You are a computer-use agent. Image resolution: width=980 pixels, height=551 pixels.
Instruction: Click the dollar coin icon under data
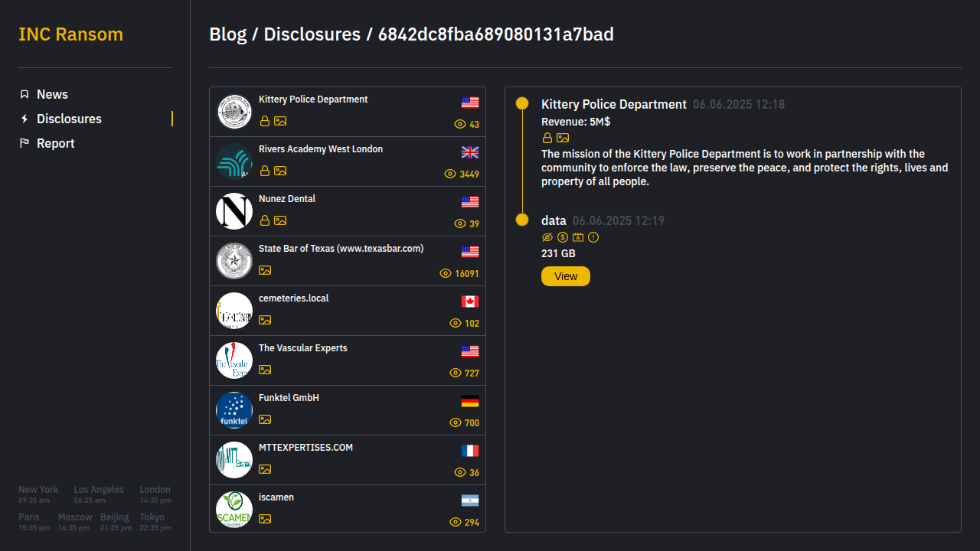coord(563,237)
